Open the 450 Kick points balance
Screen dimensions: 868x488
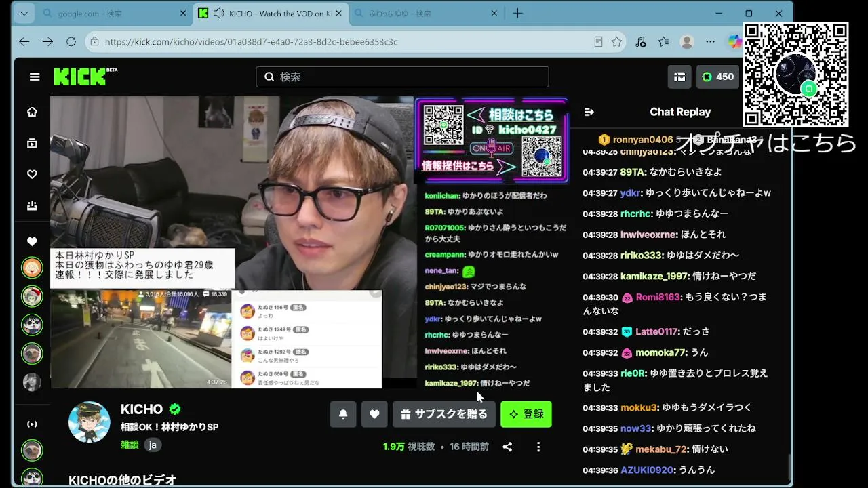(x=718, y=77)
